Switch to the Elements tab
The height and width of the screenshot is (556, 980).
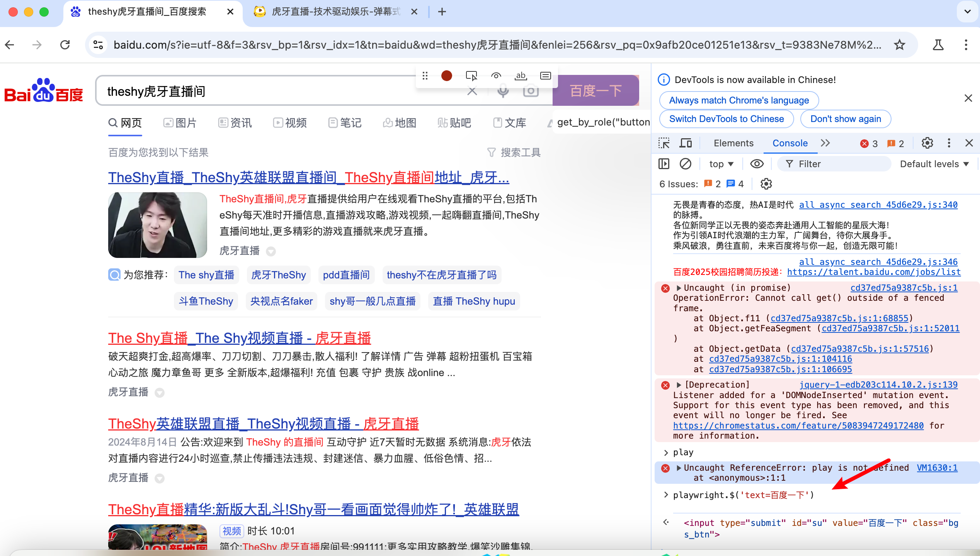coord(733,143)
